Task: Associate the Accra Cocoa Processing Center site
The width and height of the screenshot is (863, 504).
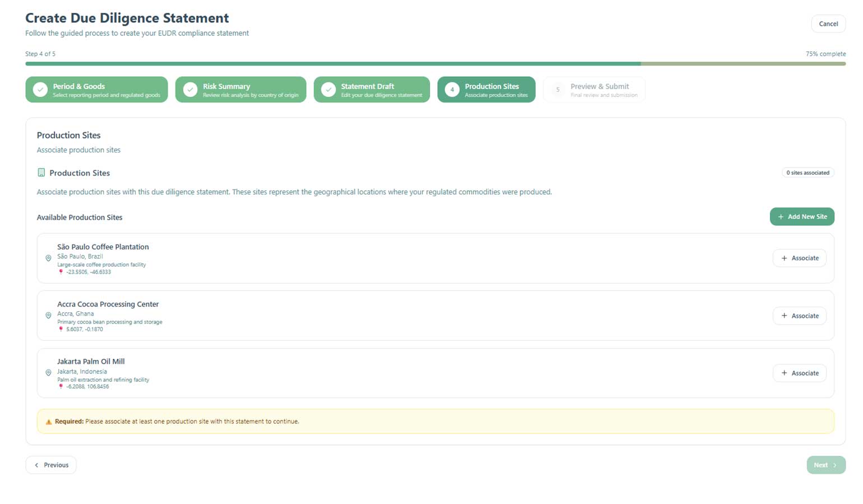Action: [799, 316]
